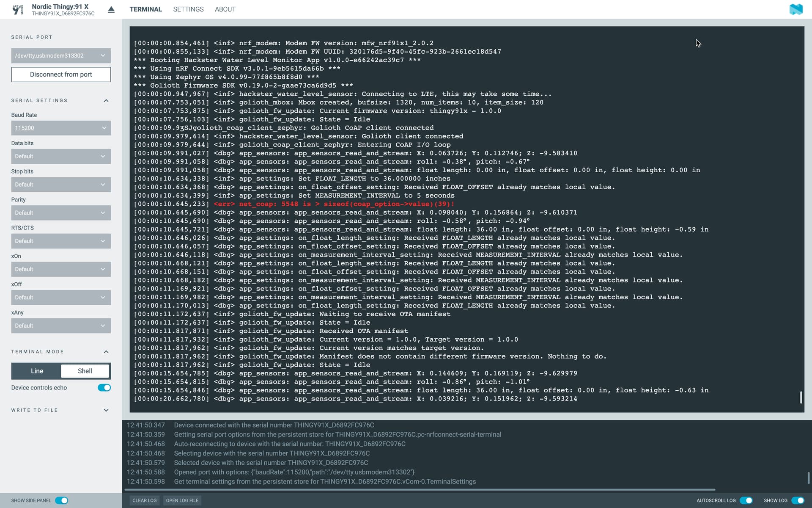Select Line terminal mode
Image resolution: width=812 pixels, height=508 pixels.
(37, 371)
